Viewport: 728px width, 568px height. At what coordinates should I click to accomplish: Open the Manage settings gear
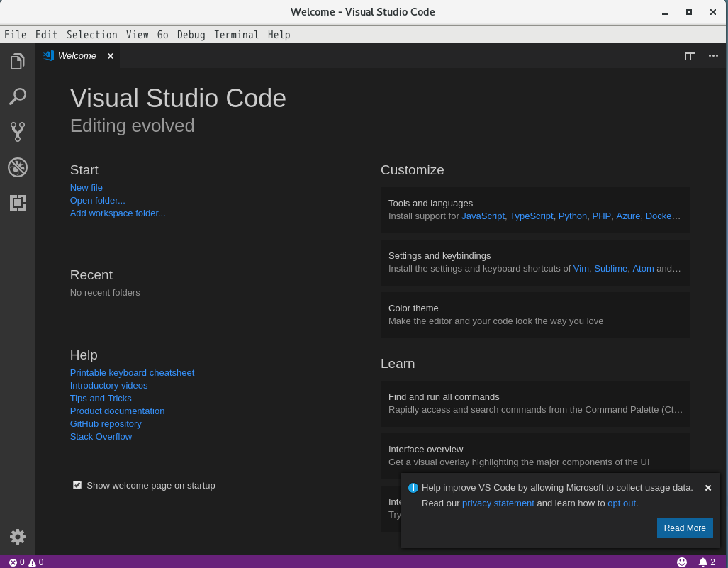click(17, 537)
